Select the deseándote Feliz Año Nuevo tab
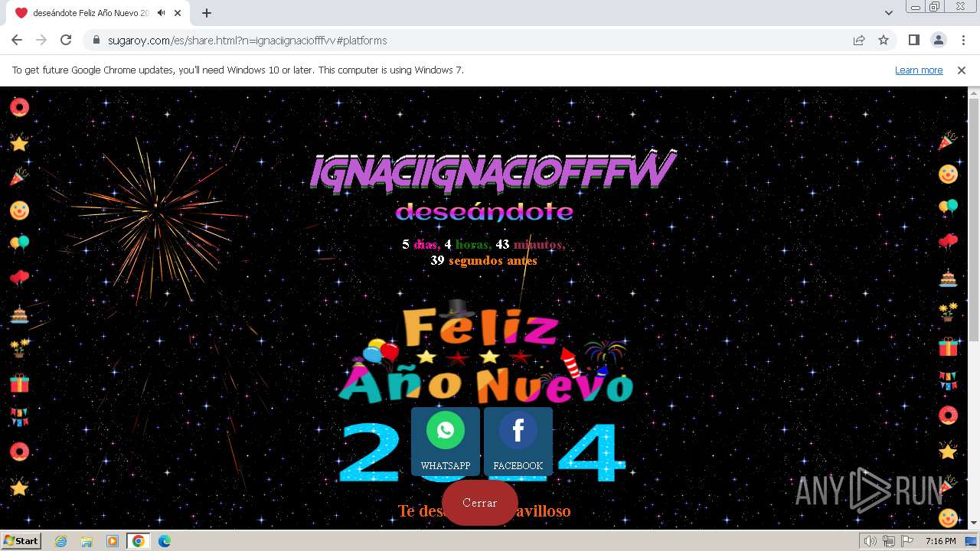The width and height of the screenshot is (980, 551). click(98, 13)
